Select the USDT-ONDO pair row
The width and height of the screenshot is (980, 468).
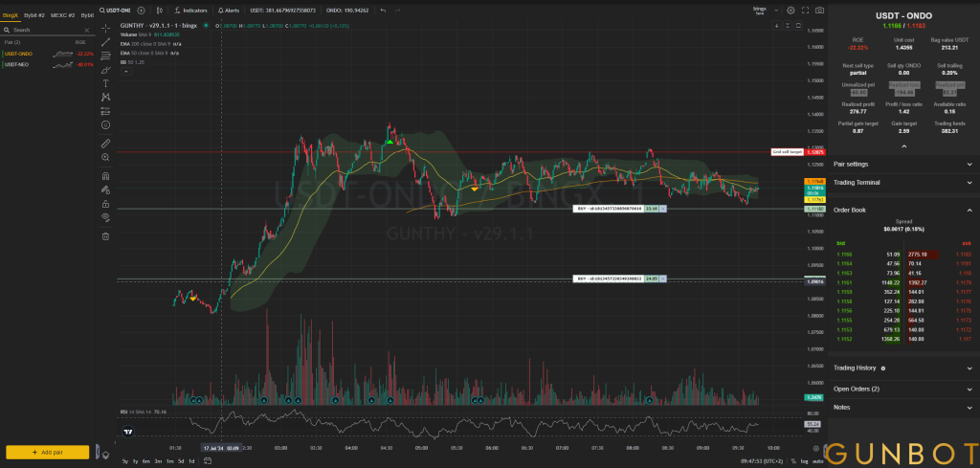(48, 54)
